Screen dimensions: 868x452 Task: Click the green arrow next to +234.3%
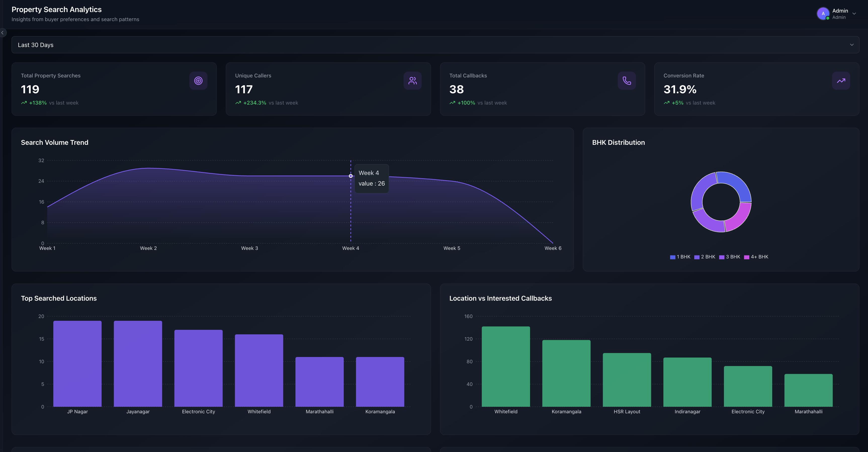238,102
